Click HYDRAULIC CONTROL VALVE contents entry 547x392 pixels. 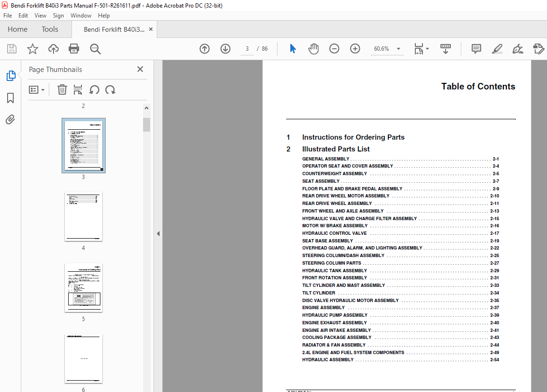[401, 233]
